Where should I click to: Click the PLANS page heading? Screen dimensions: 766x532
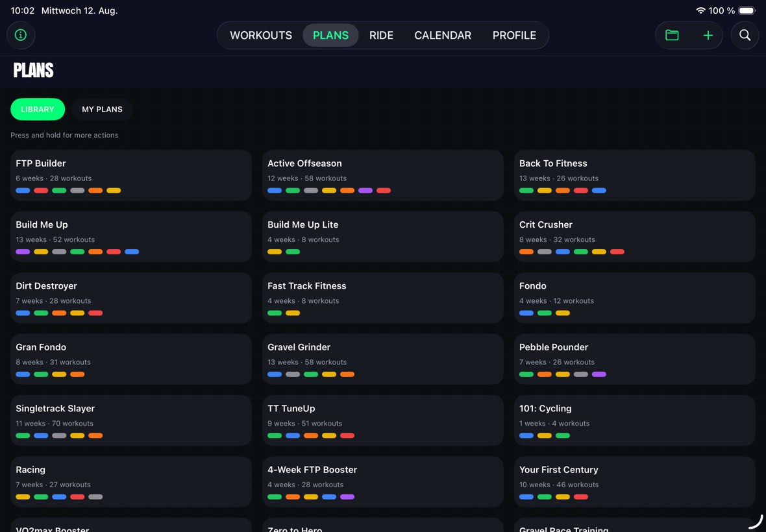coord(33,70)
